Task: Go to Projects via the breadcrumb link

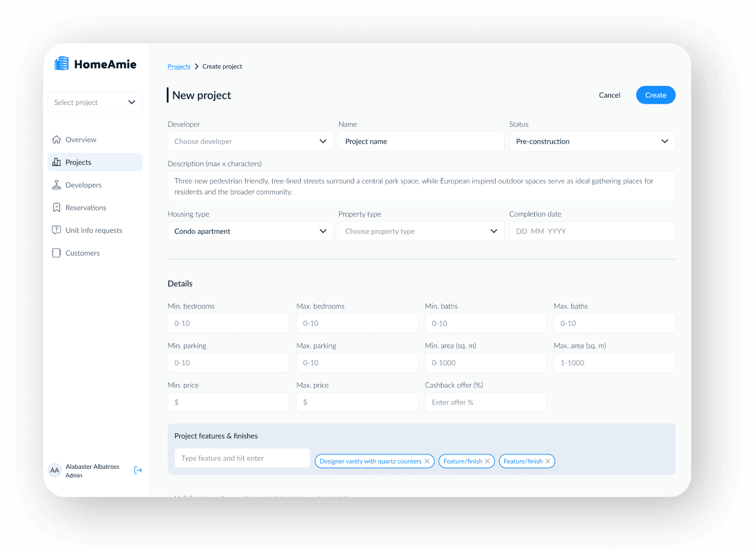Action: [179, 66]
